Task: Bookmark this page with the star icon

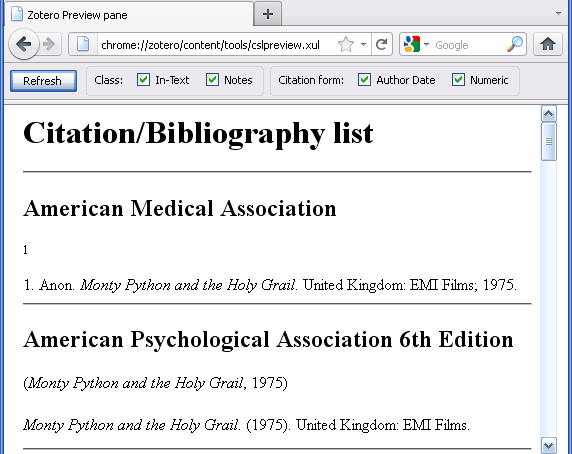Action: point(345,44)
